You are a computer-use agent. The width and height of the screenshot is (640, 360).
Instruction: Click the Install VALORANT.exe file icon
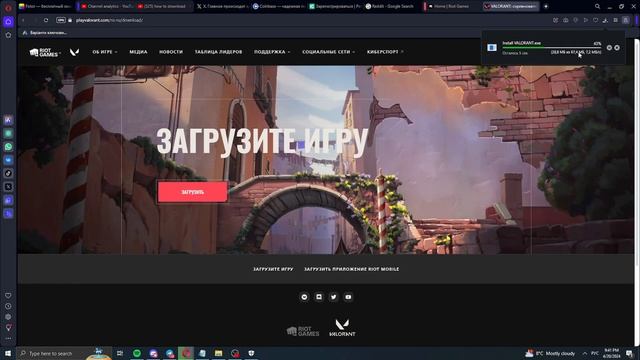pyautogui.click(x=492, y=48)
